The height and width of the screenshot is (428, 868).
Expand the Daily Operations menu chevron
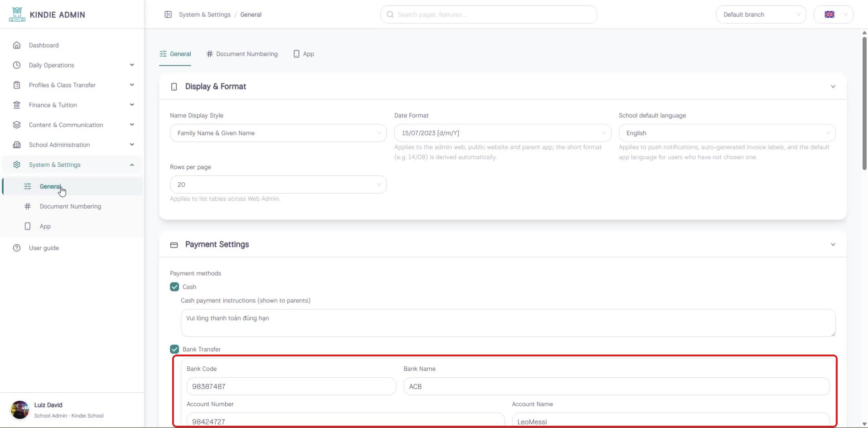tap(132, 65)
